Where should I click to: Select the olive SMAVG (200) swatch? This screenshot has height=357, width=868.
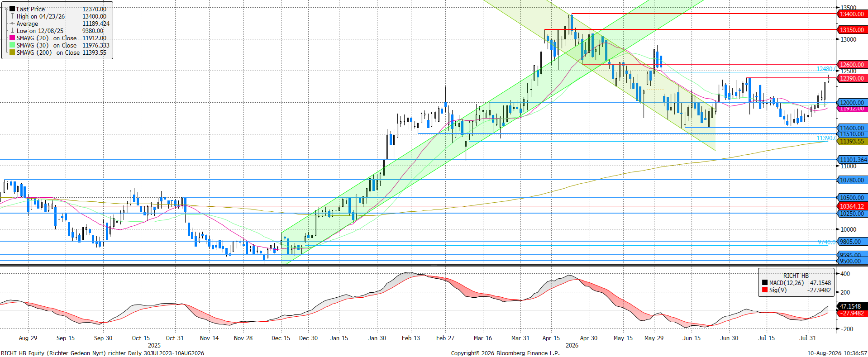tap(12, 52)
